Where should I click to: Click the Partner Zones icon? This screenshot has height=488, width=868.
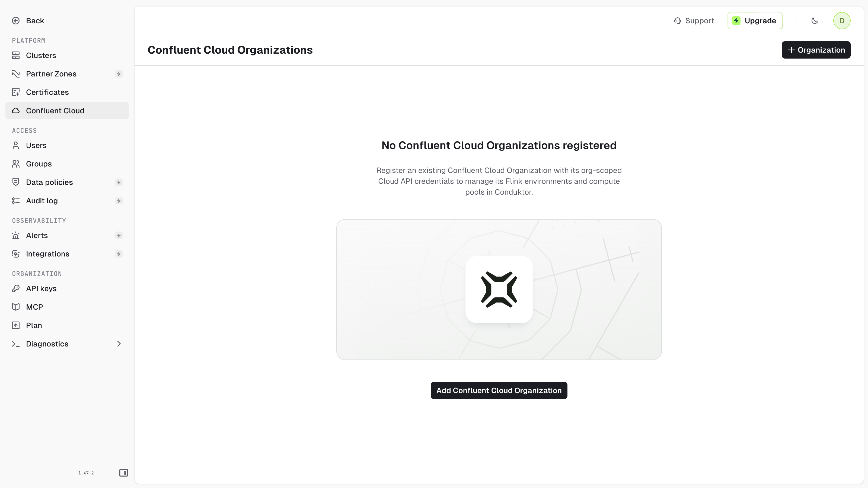(16, 74)
